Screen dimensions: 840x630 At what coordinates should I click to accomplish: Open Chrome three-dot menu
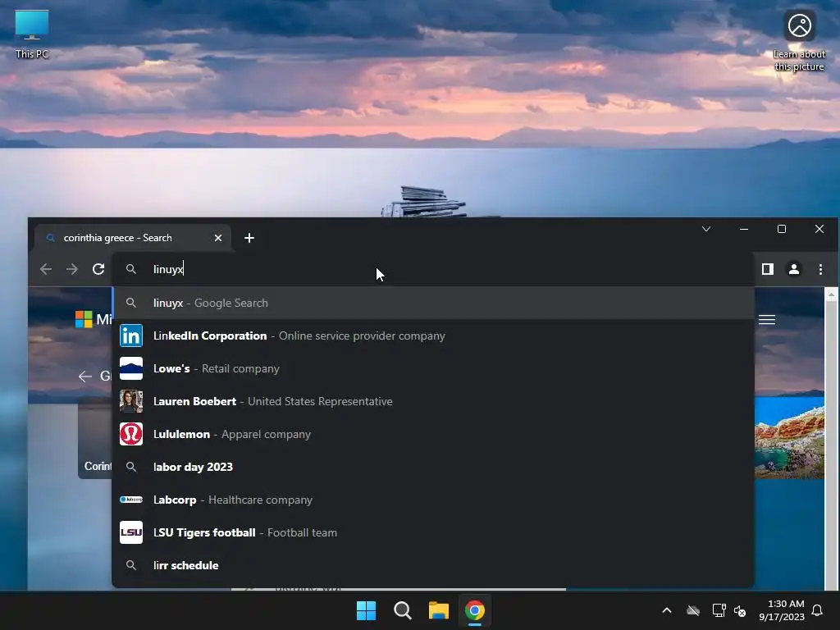point(820,269)
